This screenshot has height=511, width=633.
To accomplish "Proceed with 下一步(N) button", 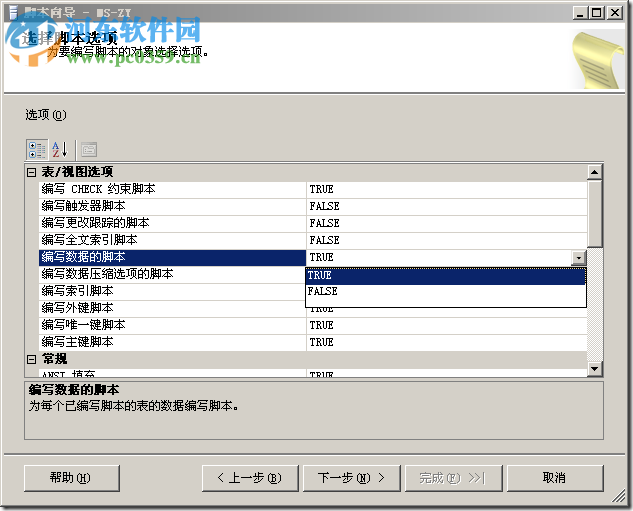I will coord(352,478).
